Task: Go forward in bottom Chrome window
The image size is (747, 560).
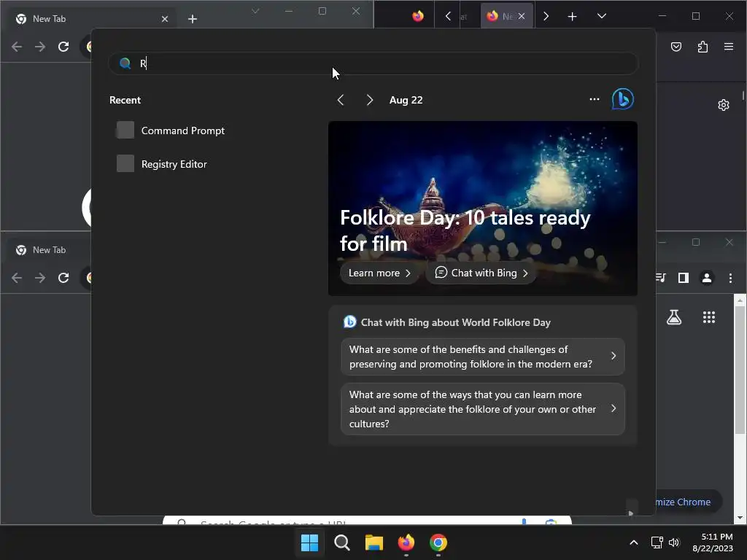Action: 40,278
